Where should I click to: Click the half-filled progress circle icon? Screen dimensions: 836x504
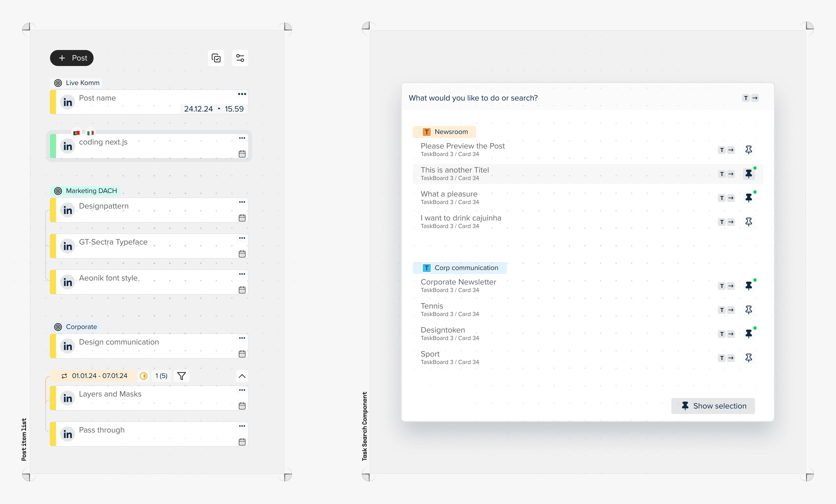point(144,376)
